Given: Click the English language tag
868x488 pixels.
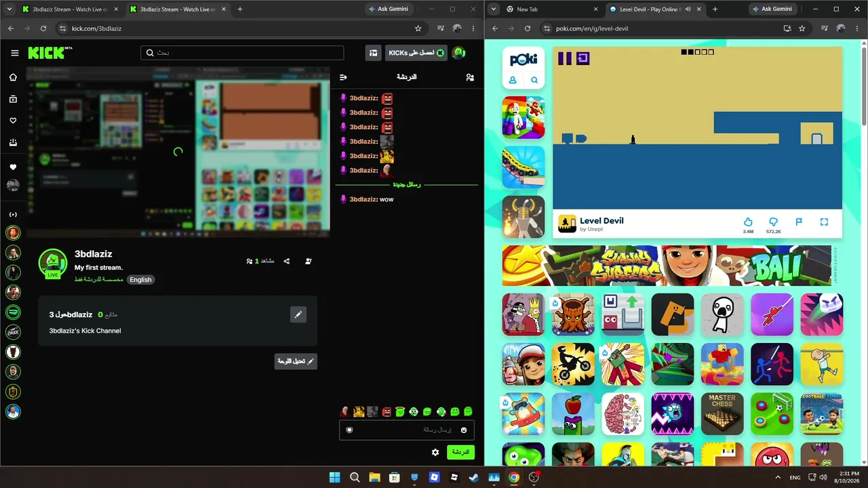Looking at the screenshot, I should (140, 280).
